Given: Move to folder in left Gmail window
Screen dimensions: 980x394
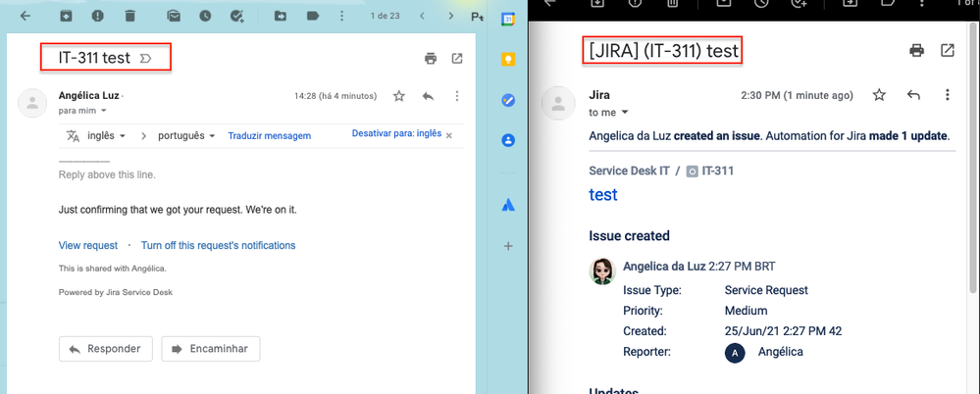Looking at the screenshot, I should [x=281, y=17].
